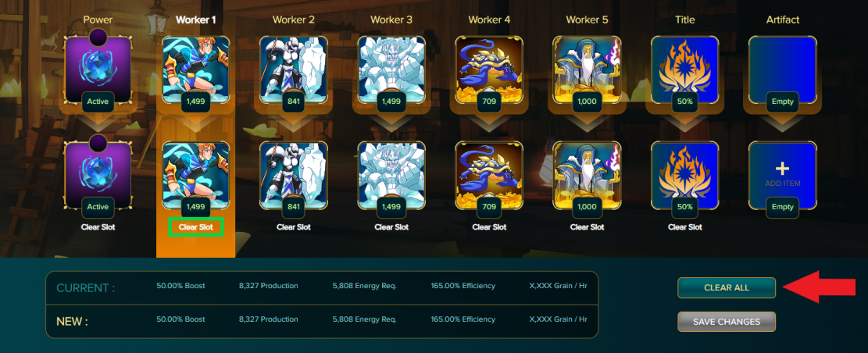Clear the Title slot
The image size is (868, 353).
click(684, 226)
